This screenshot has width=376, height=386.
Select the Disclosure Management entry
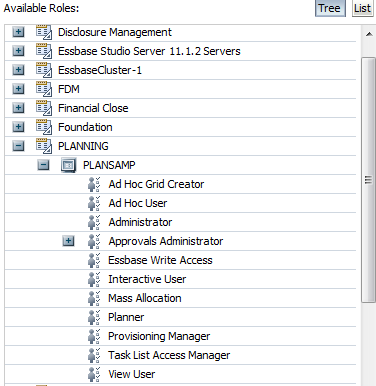pyautogui.click(x=115, y=32)
